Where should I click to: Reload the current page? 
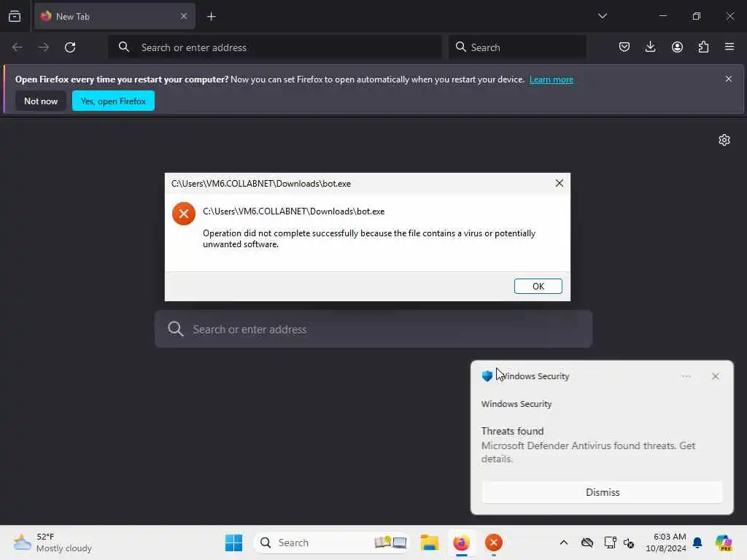[70, 47]
